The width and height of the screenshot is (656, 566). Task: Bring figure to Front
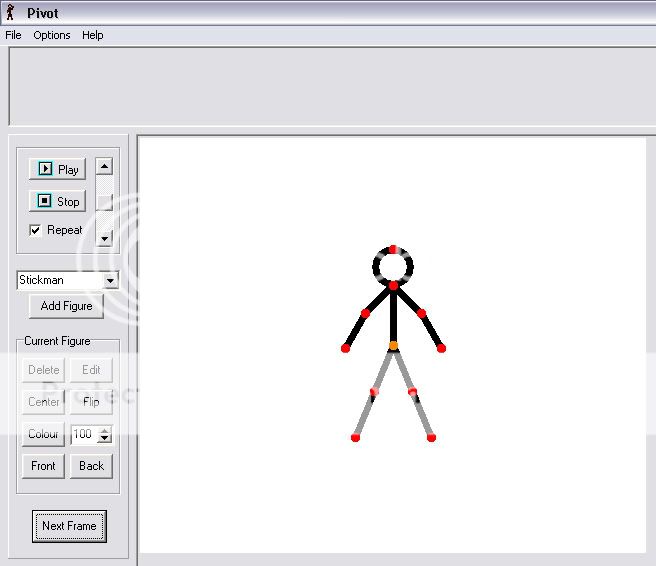[x=43, y=466]
